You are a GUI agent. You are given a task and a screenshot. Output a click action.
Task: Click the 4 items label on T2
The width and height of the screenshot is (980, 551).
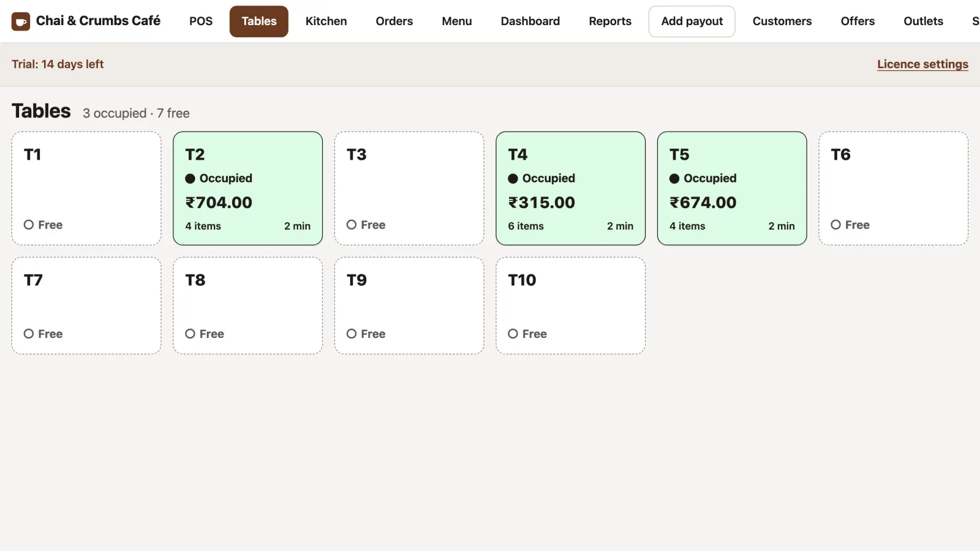click(x=203, y=226)
